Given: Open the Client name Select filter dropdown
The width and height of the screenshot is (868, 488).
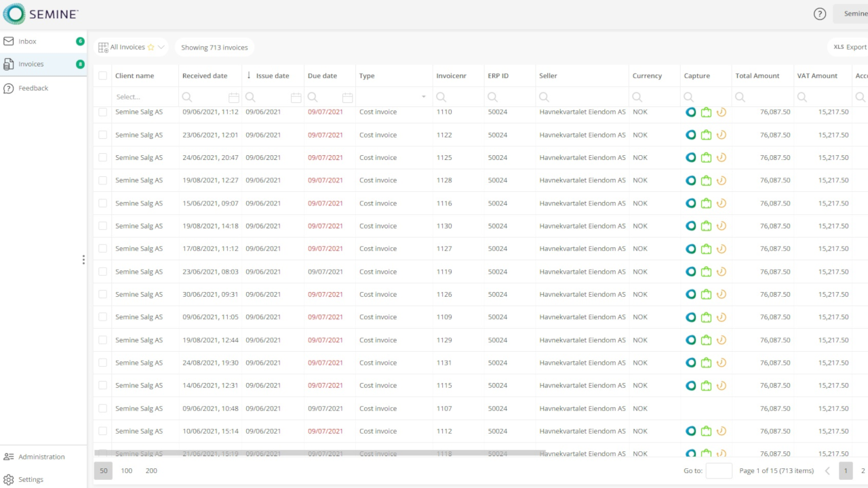Looking at the screenshot, I should pos(144,97).
